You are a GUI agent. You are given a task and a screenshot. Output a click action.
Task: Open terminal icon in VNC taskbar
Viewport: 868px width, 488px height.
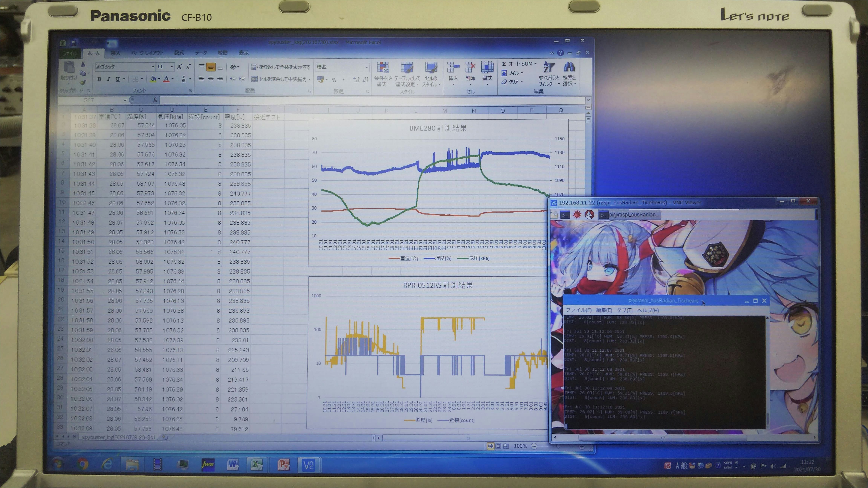click(x=565, y=214)
